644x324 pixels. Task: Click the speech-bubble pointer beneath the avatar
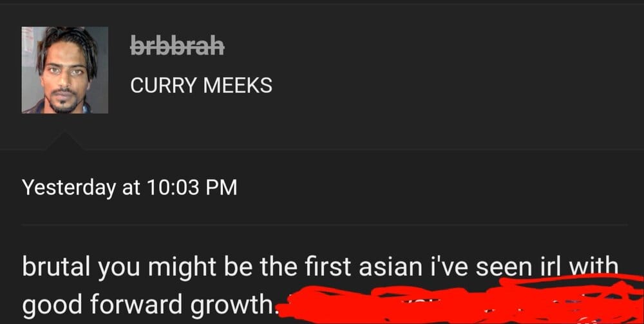65,141
